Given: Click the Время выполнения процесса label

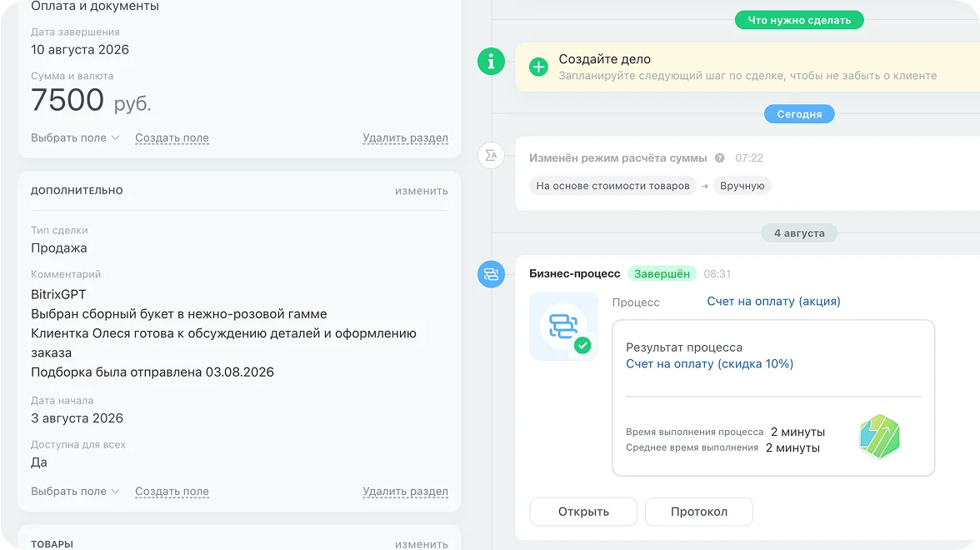Looking at the screenshot, I should 694,432.
